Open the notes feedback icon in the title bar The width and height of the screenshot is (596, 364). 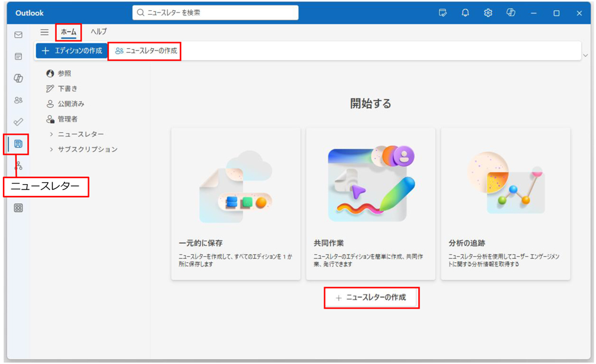[442, 13]
